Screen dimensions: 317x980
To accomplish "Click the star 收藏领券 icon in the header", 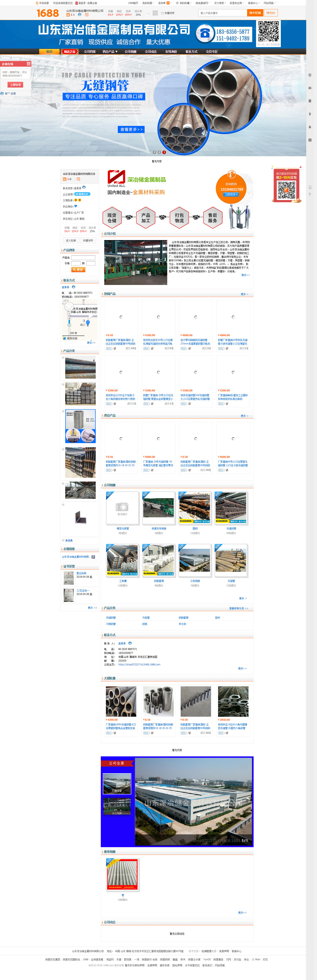I will point(162,13).
